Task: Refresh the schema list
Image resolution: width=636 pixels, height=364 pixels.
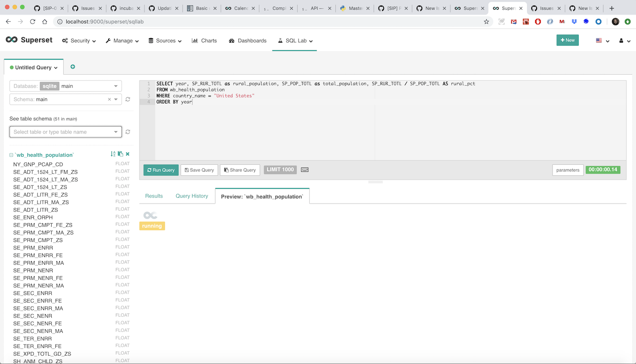Action: pyautogui.click(x=128, y=99)
